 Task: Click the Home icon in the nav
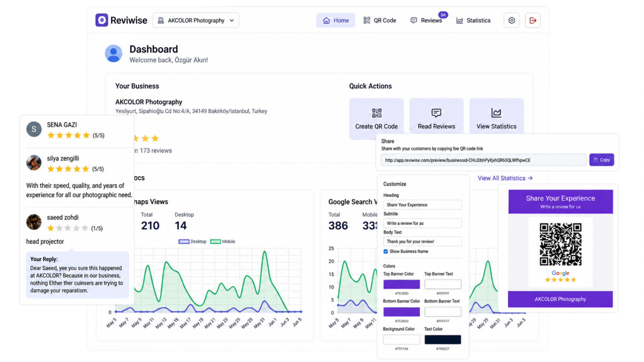click(326, 20)
